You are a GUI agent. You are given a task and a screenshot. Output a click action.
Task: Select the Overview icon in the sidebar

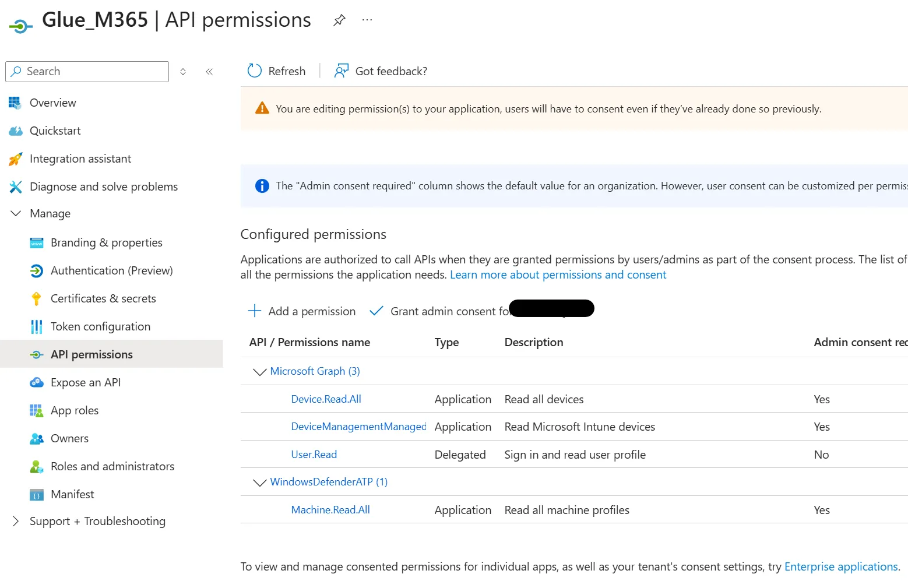15,102
